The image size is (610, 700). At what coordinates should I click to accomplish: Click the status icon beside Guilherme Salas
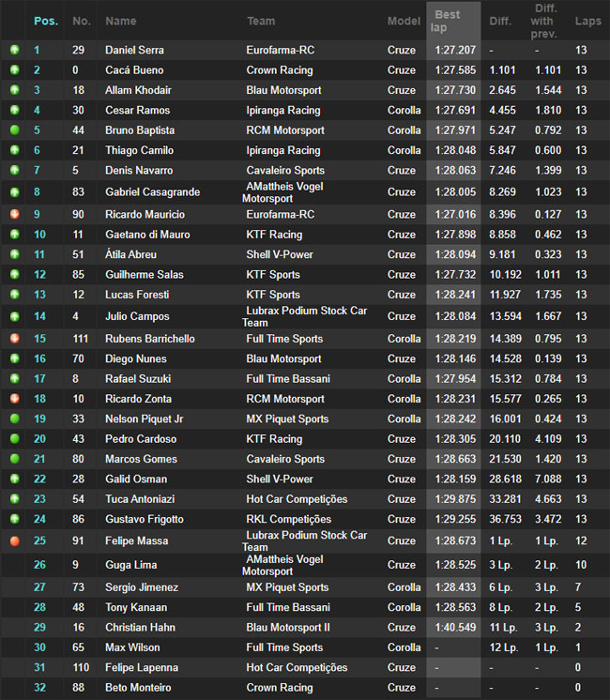point(15,274)
